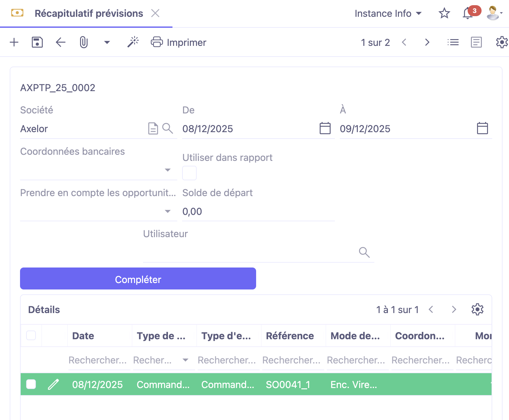The width and height of the screenshot is (509, 420).
Task: Select the checkbox for the 08/12/2025 row
Action: click(31, 384)
